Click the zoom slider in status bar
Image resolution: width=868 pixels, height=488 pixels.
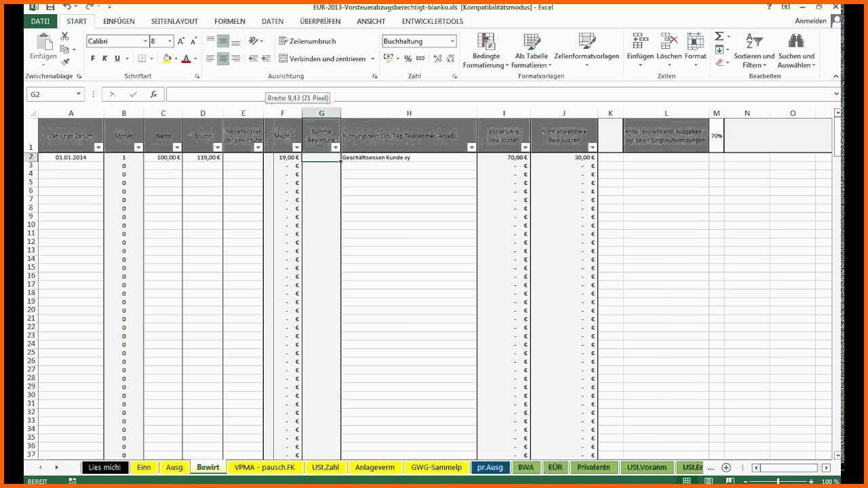(778, 481)
